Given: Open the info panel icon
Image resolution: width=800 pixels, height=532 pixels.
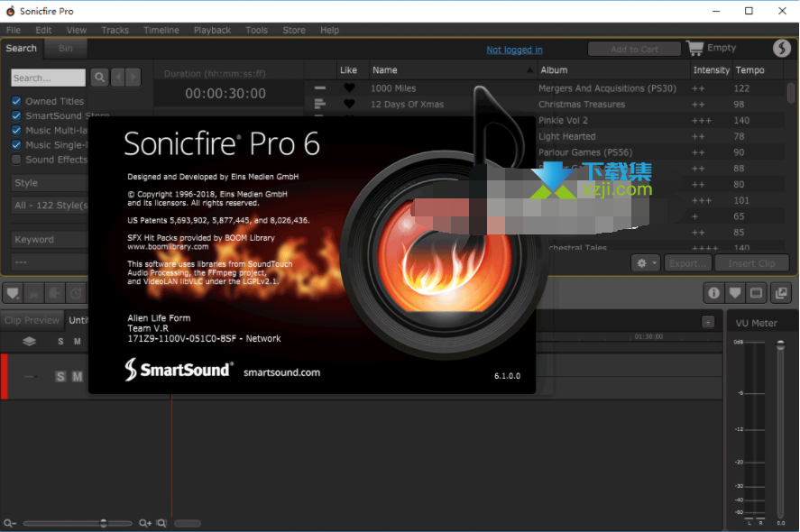Looking at the screenshot, I should [x=713, y=293].
